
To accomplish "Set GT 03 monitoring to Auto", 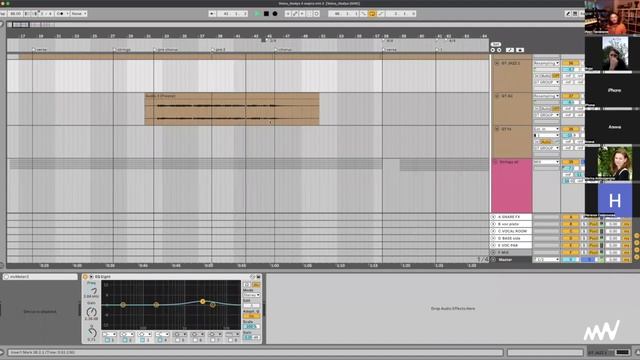I will coord(546,142).
